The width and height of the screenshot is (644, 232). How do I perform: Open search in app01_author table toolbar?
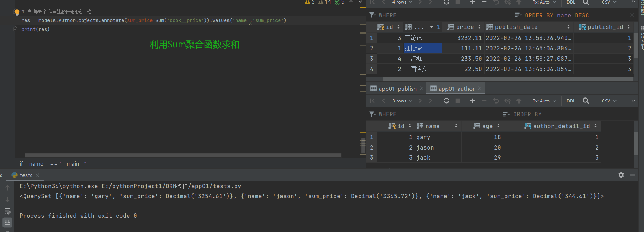(586, 101)
